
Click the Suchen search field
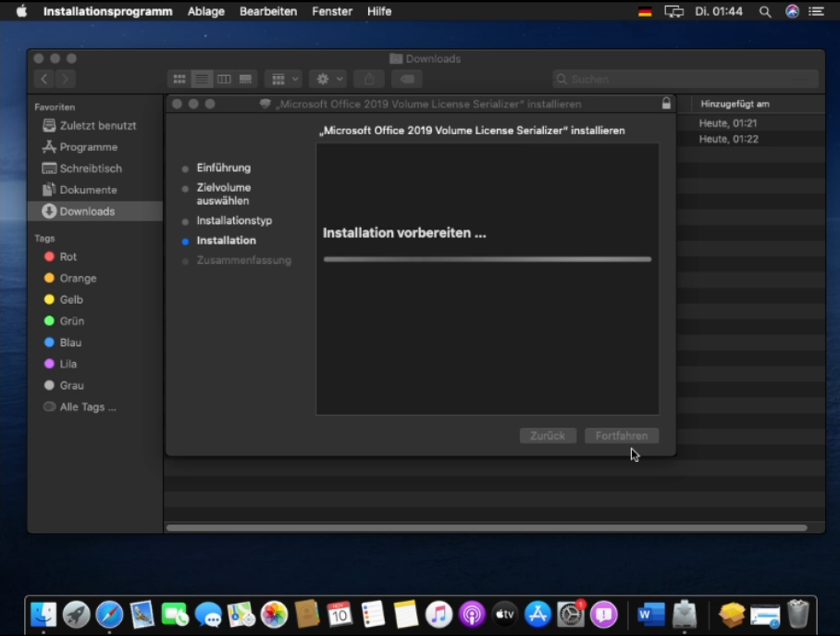click(x=685, y=80)
